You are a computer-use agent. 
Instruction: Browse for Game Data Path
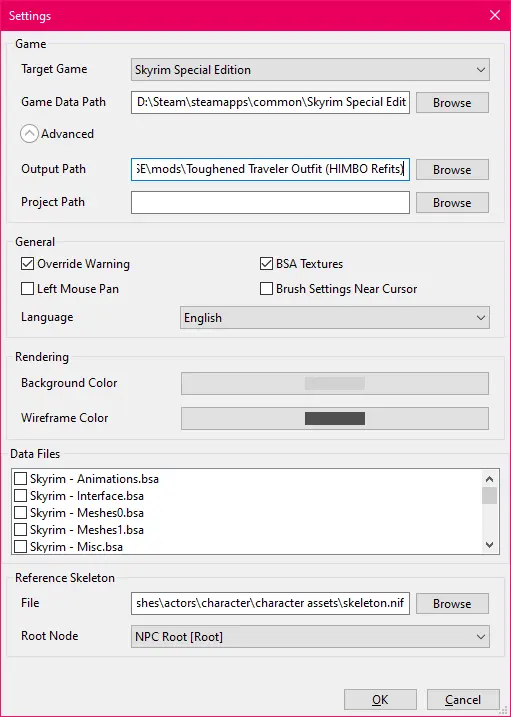[x=452, y=102]
